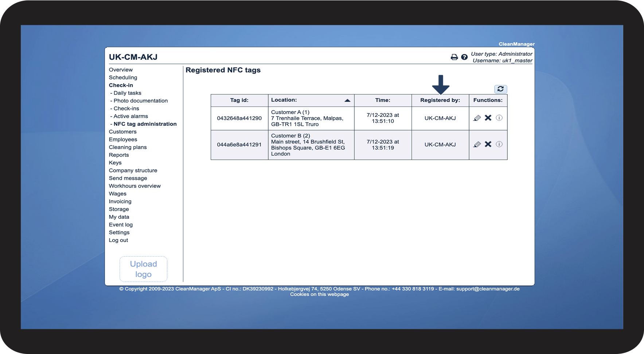This screenshot has height=354, width=644.
Task: Delete tag 0432648a441290 with the X icon
Action: (488, 118)
